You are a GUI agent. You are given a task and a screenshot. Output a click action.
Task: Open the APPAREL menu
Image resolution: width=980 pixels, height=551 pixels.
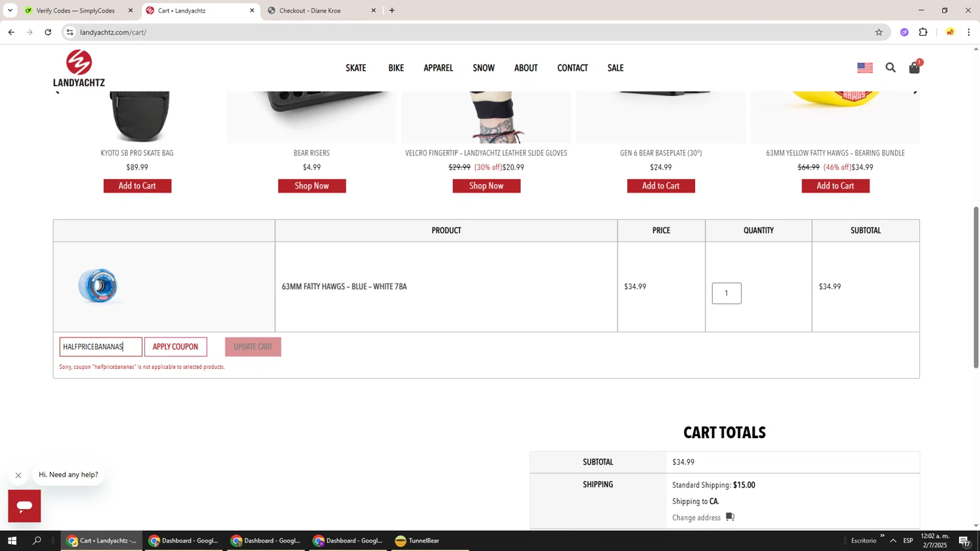pyautogui.click(x=438, y=68)
